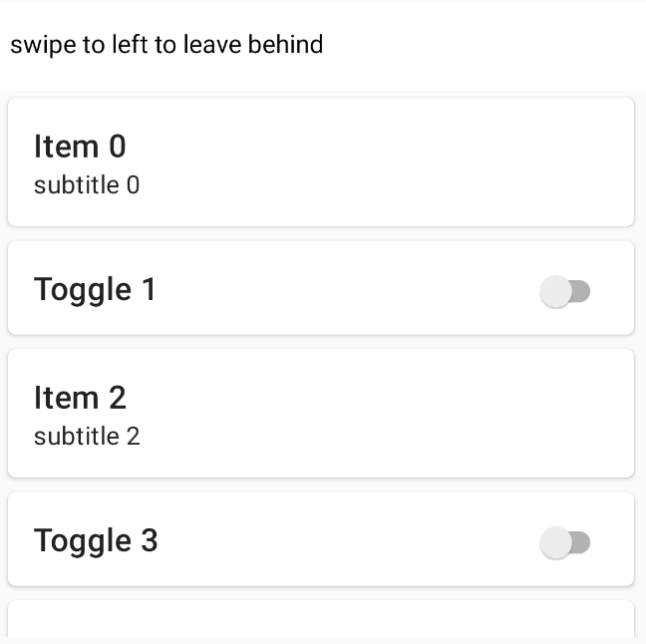The width and height of the screenshot is (646, 644).
Task: Click the "subtitle 0" text
Action: (x=87, y=185)
